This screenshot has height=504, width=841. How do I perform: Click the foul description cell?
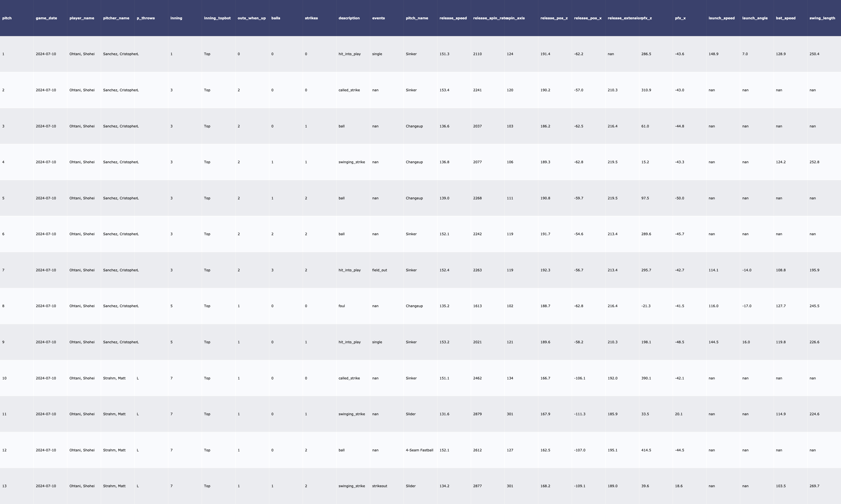click(341, 306)
